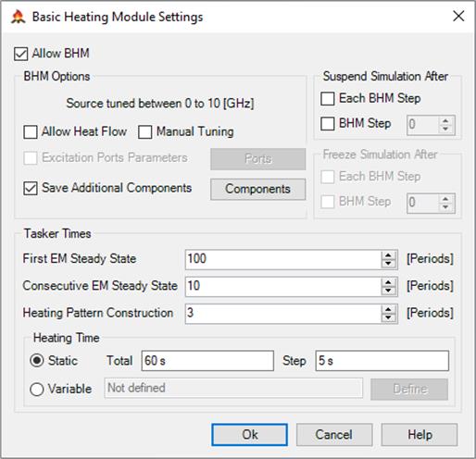Increase Consecutive EM Steady State value
The height and width of the screenshot is (459, 476).
388,282
